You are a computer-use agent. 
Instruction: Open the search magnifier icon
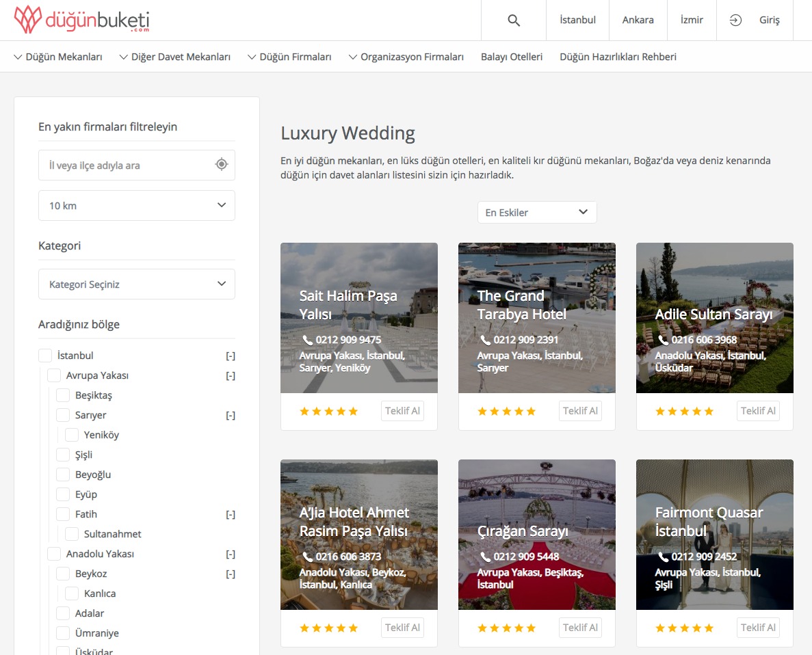tap(513, 21)
